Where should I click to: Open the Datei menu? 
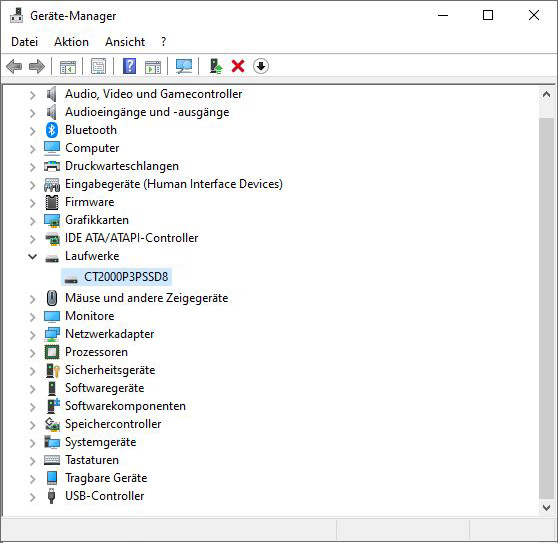pos(24,42)
